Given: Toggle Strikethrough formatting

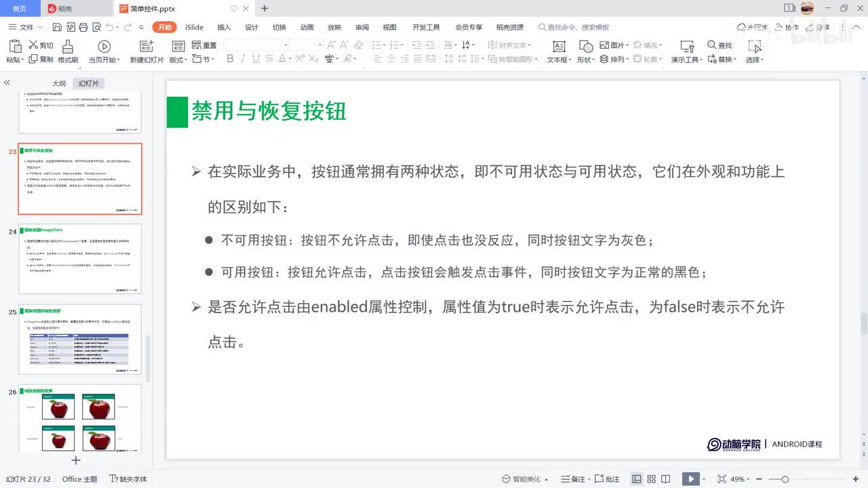Looking at the screenshot, I should click(x=270, y=59).
